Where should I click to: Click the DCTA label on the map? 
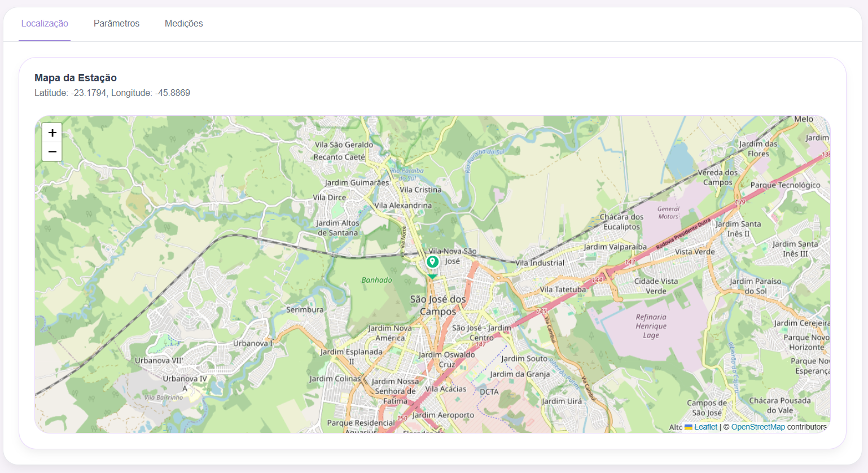coord(489,392)
